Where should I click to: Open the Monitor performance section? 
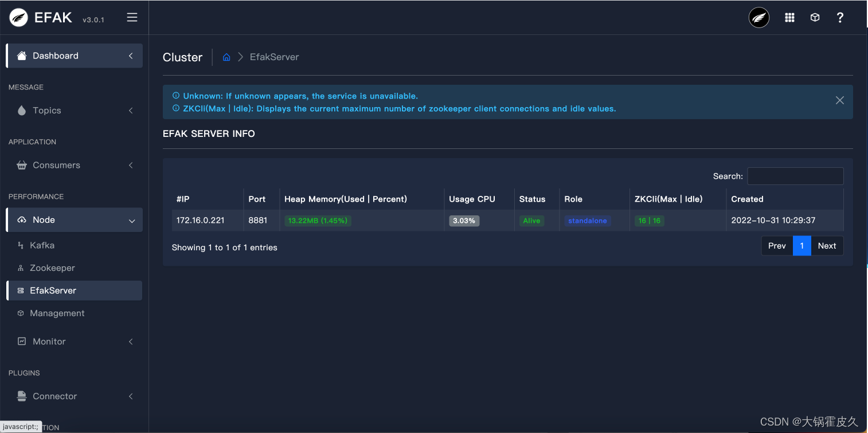click(x=49, y=341)
